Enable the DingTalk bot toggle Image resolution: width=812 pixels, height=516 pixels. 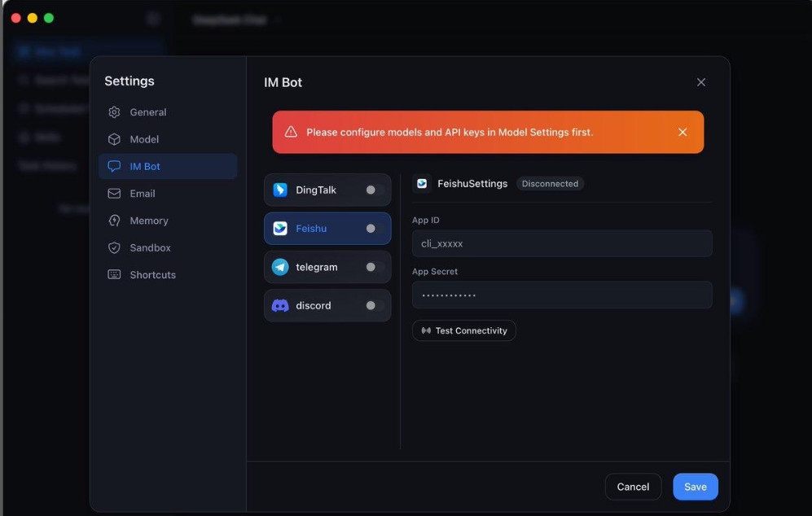tap(375, 190)
